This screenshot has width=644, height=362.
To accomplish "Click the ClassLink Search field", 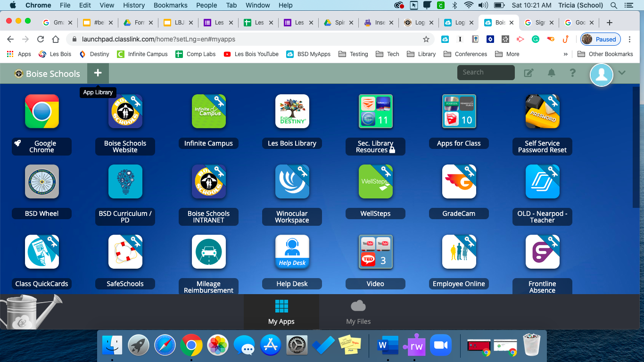I will pos(486,72).
